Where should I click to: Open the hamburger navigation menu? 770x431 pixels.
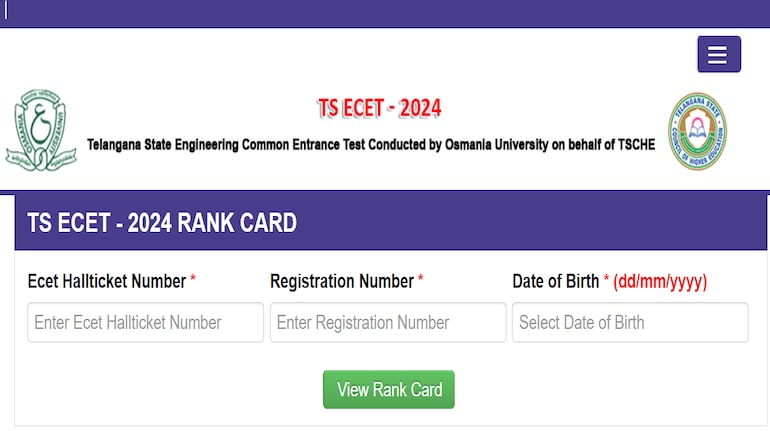pos(719,54)
